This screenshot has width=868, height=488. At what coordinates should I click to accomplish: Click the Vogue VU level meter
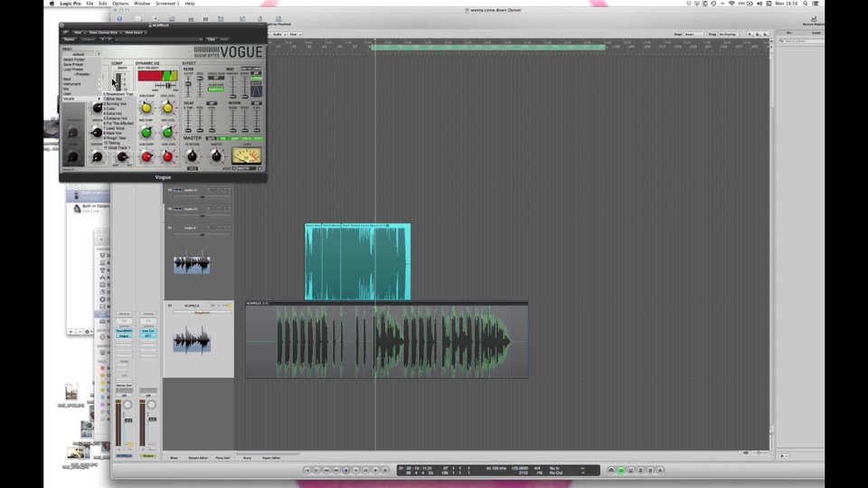pos(246,155)
